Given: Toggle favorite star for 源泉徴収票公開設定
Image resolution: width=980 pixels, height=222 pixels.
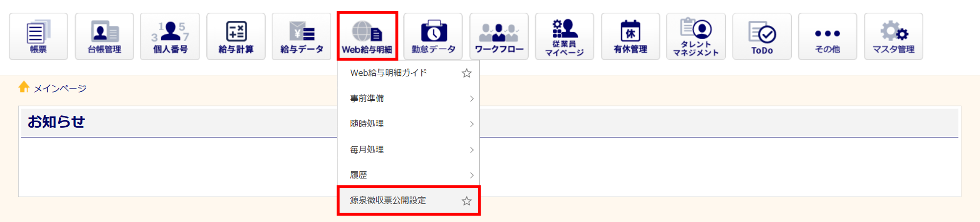Looking at the screenshot, I should coord(466,201).
